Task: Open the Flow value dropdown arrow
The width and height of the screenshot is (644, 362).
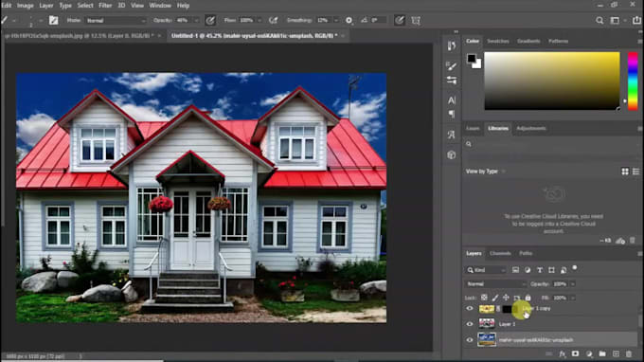Action: [259, 20]
